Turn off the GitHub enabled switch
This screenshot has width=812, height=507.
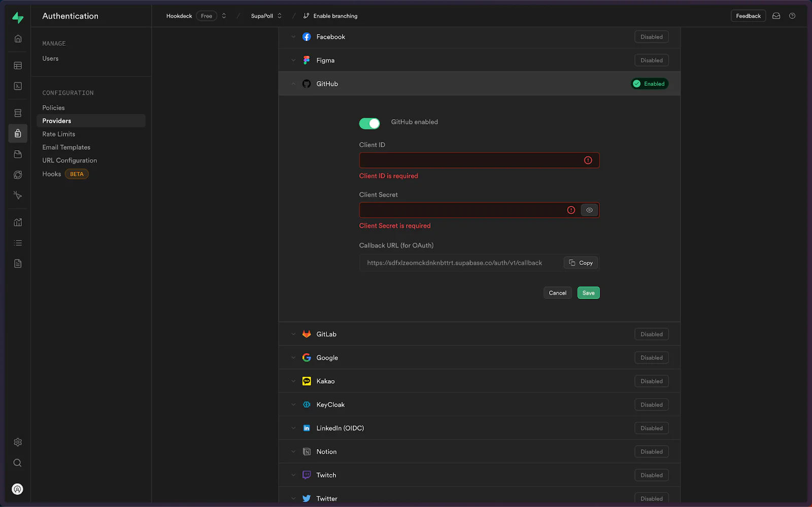click(369, 123)
